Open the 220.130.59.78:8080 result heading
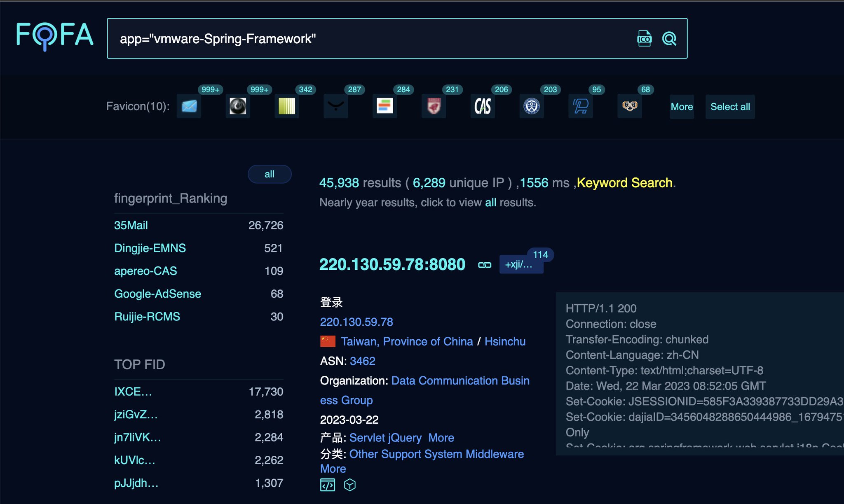This screenshot has height=504, width=844. (392, 264)
